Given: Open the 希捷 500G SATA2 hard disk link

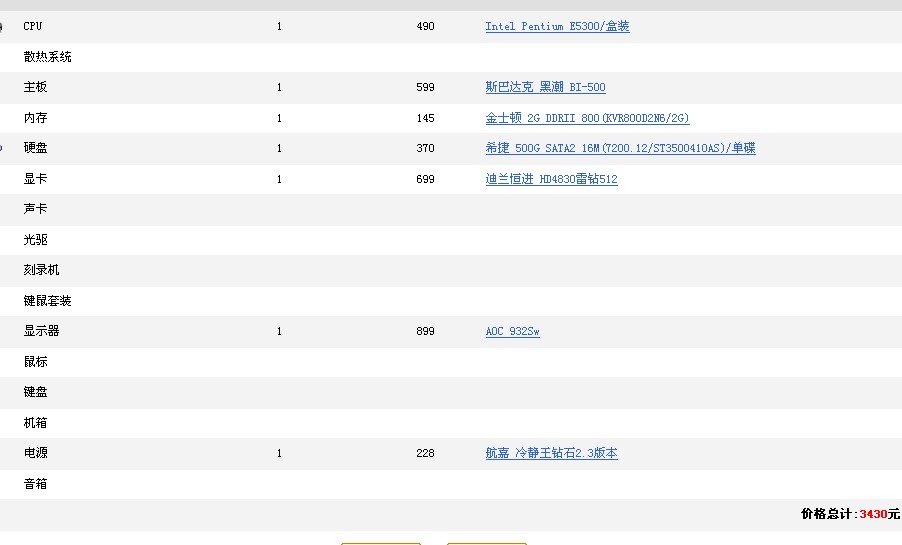Looking at the screenshot, I should (620, 148).
